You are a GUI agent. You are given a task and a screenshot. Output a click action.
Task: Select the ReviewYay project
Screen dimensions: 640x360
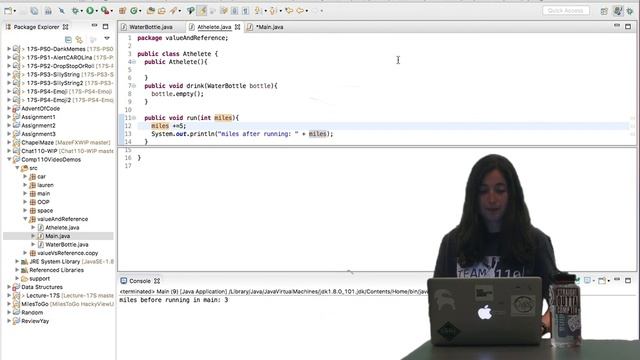pyautogui.click(x=35, y=321)
